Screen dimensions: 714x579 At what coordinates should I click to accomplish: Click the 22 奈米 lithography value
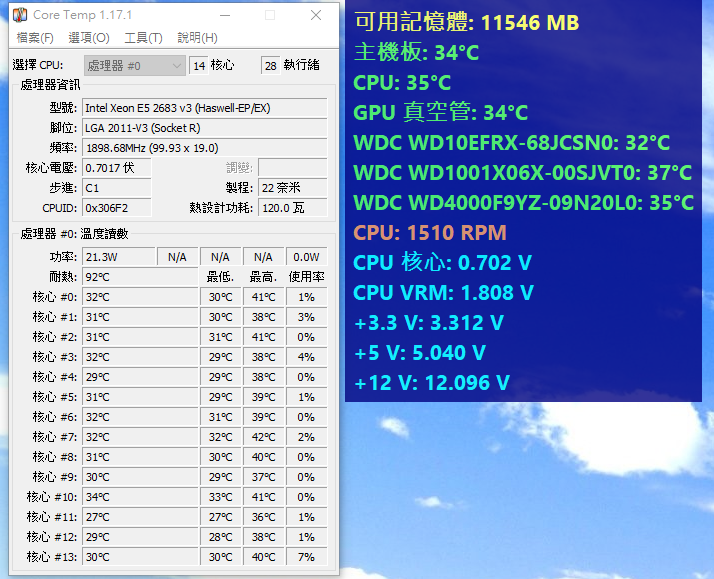[293, 188]
